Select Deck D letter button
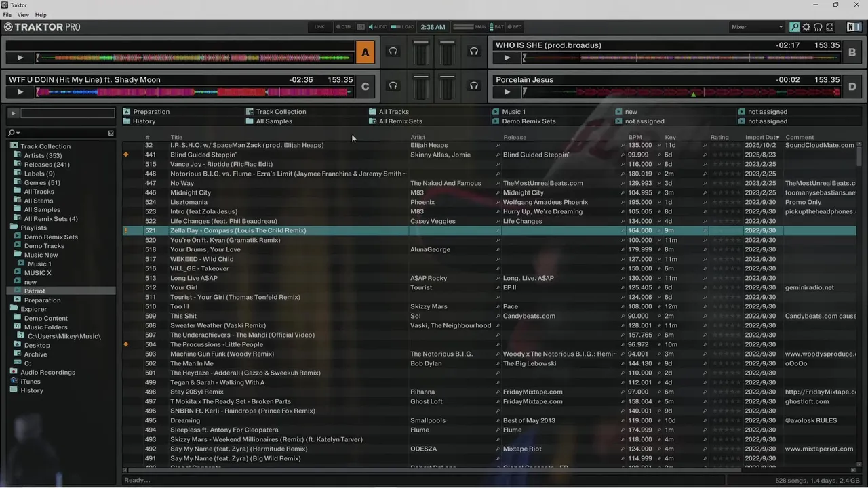Image resolution: width=868 pixels, height=488 pixels. pyautogui.click(x=852, y=86)
